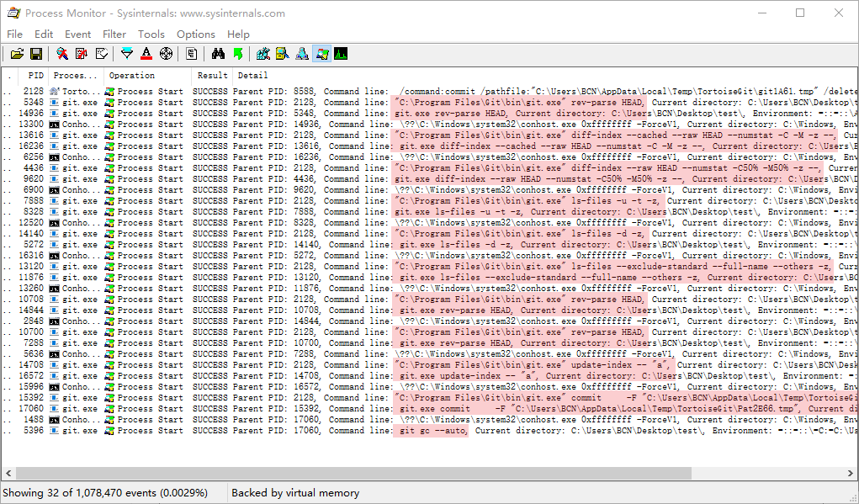Viewport: 859px width, 504px height.
Task: Click the Conhost icon in PID 2848 row
Action: pos(54,321)
